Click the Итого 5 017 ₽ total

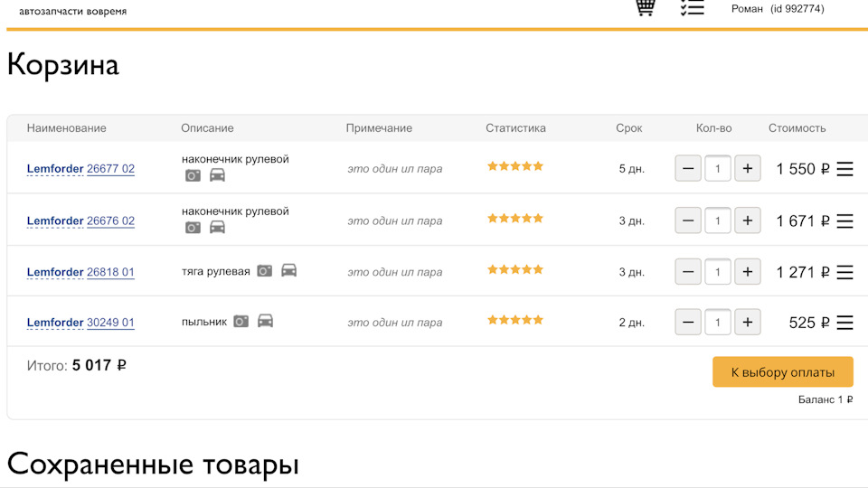click(x=76, y=366)
